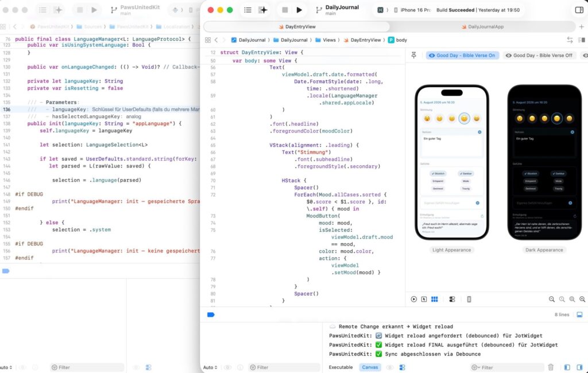Run the PawsUnitedKit scheme

(x=94, y=10)
